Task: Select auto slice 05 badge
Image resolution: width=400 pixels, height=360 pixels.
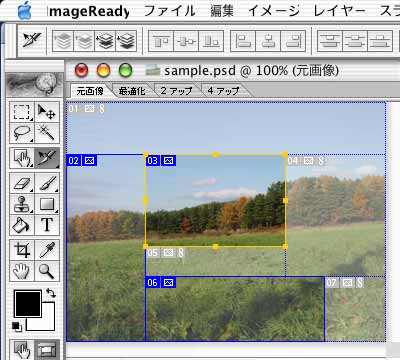Action: click(165, 253)
